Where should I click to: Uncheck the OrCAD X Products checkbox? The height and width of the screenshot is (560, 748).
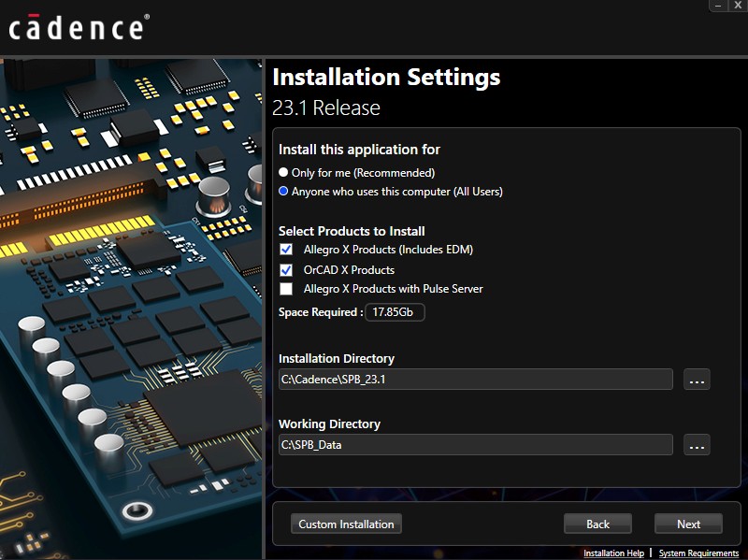coord(286,270)
